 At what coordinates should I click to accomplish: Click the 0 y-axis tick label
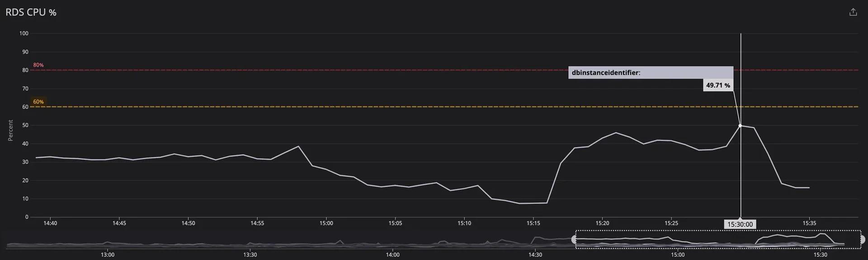[27, 217]
